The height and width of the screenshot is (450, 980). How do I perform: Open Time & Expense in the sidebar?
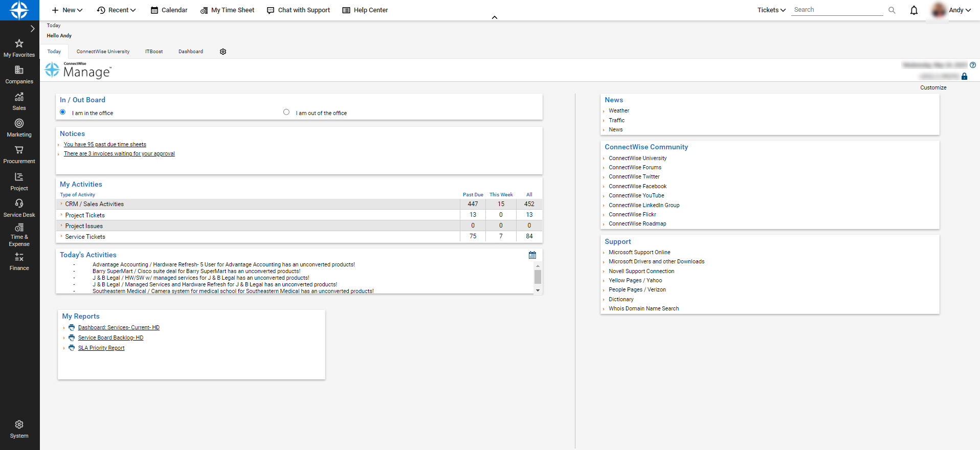19,228
